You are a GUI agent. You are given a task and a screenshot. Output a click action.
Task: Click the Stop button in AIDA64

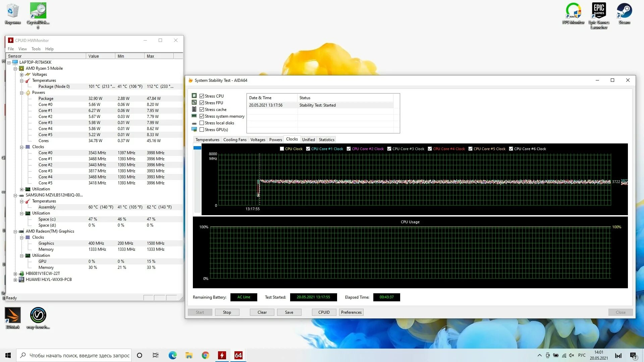[227, 312]
